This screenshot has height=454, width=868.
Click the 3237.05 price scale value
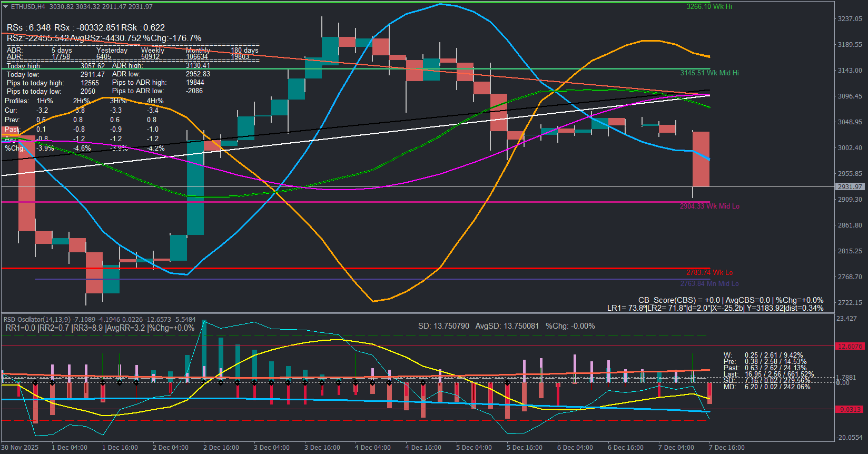(x=850, y=19)
